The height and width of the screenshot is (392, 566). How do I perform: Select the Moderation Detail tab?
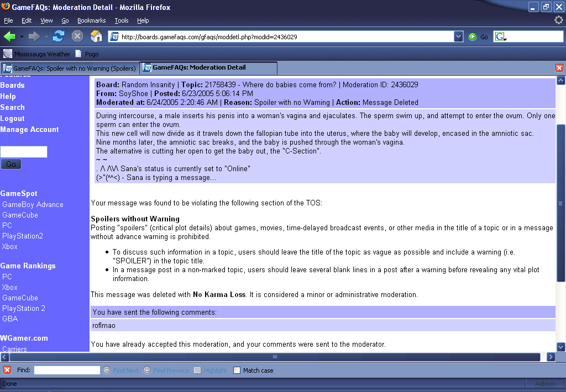coord(208,67)
